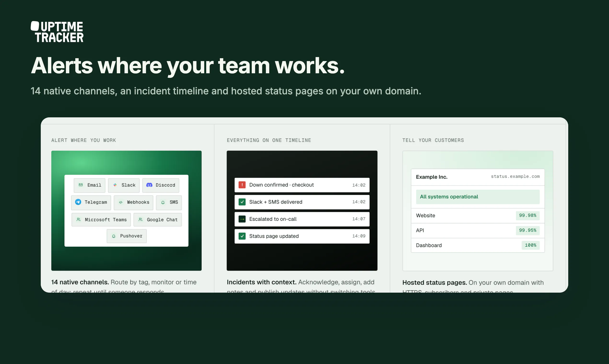Open the status.example.com link
This screenshot has height=364, width=609.
point(515,176)
